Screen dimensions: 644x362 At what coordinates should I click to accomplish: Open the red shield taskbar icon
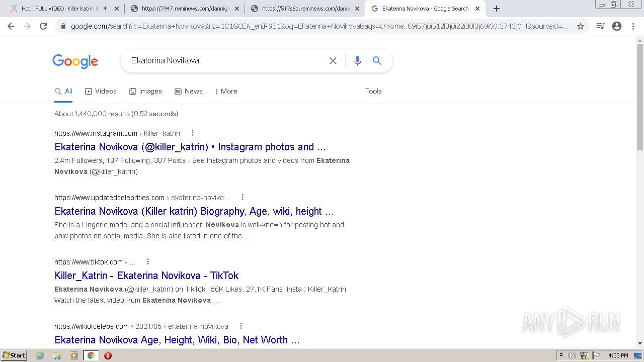(108, 355)
